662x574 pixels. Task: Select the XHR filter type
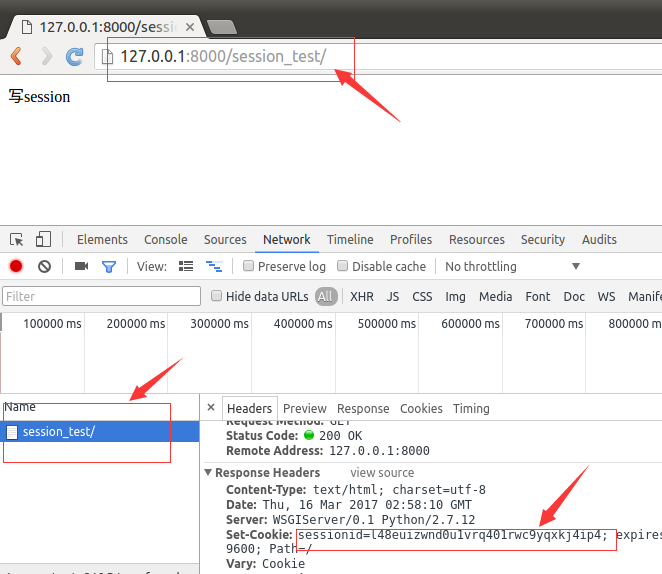pos(361,297)
